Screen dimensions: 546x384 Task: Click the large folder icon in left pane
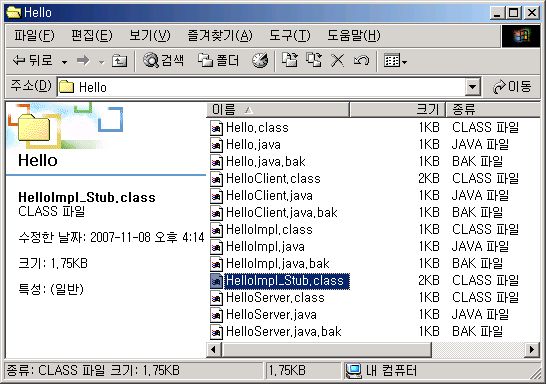coord(34,127)
